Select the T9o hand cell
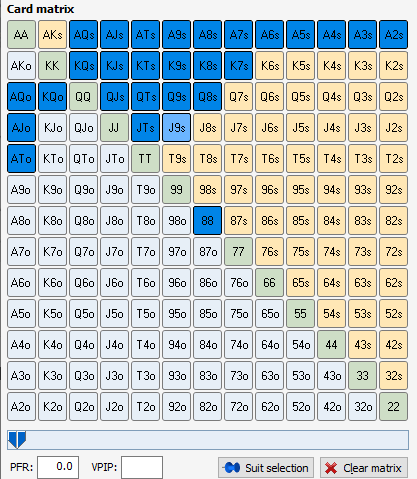 point(145,190)
